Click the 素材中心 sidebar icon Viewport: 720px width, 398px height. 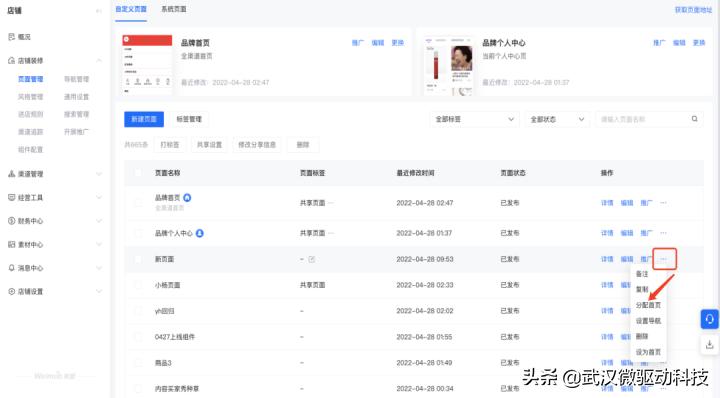[11, 245]
